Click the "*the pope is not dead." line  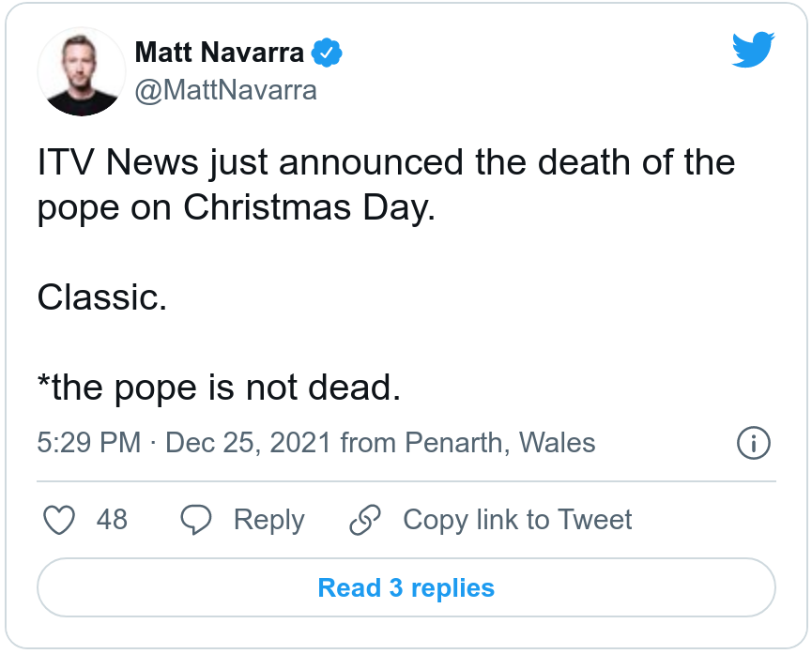pos(219,388)
